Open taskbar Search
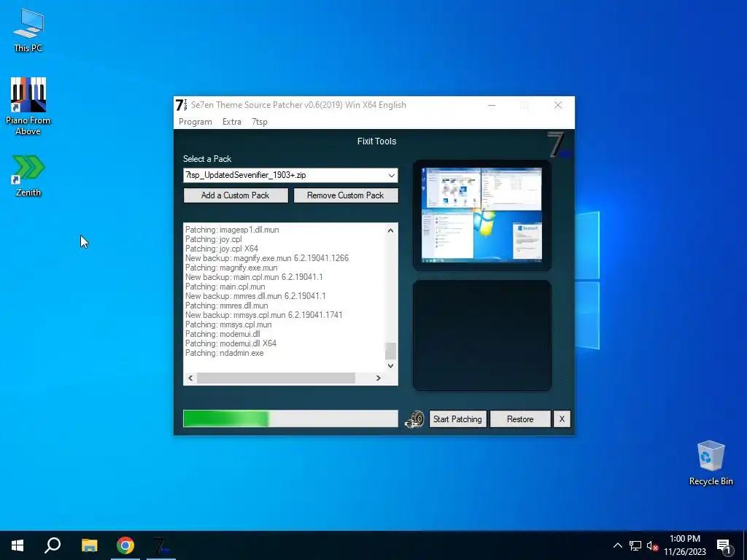Screen dimensions: 747x560 coord(53,545)
